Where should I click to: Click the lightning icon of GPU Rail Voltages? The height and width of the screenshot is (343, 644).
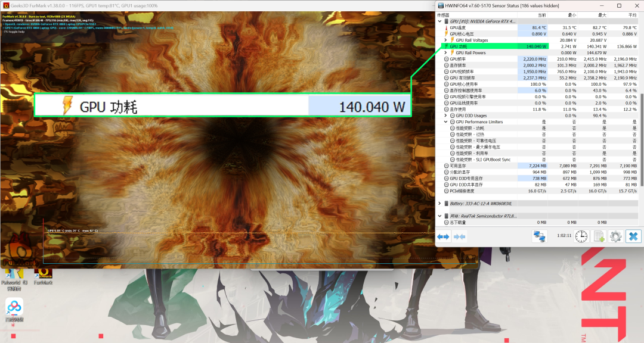tap(452, 40)
